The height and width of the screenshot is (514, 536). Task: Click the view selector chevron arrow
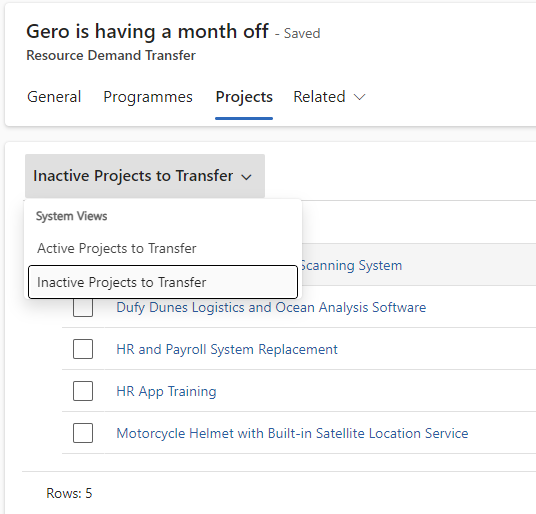click(x=246, y=177)
